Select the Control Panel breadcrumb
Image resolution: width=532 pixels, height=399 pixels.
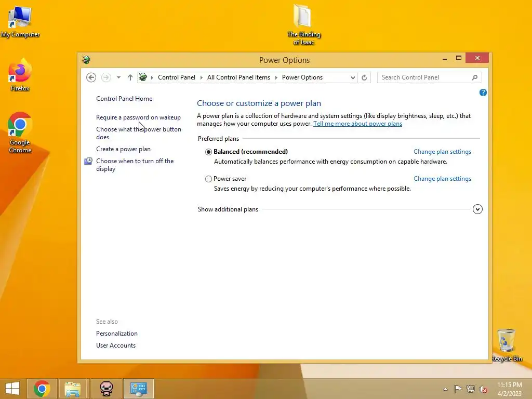tap(177, 77)
